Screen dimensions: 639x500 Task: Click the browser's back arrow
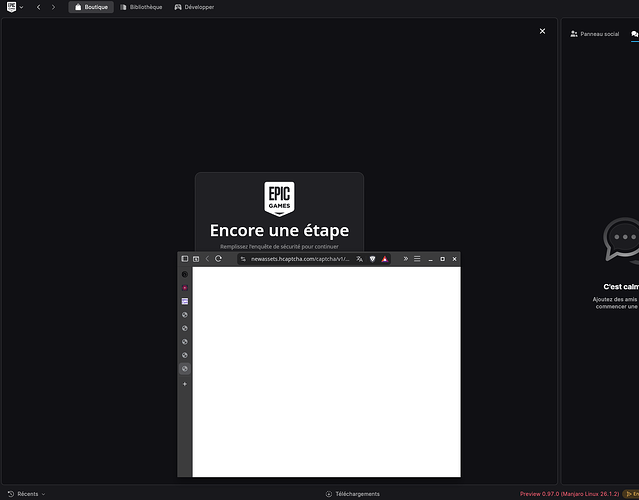(207, 259)
